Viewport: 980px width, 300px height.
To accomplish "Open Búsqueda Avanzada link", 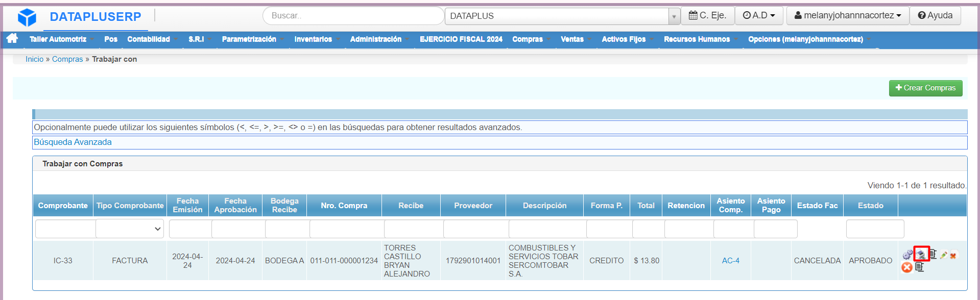I will [x=73, y=142].
